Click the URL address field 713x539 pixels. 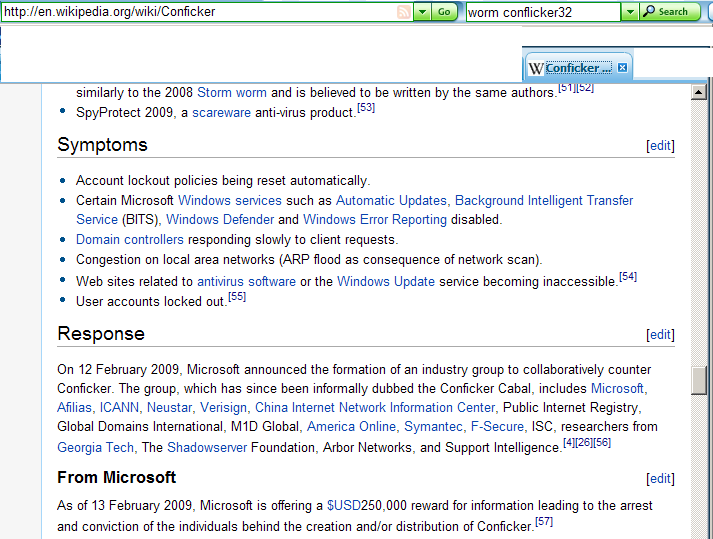click(x=199, y=12)
